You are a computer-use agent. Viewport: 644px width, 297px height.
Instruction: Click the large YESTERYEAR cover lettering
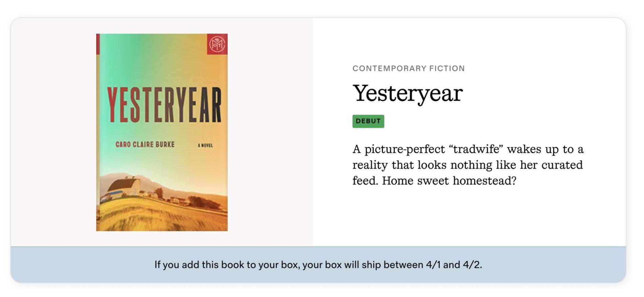pyautogui.click(x=164, y=105)
